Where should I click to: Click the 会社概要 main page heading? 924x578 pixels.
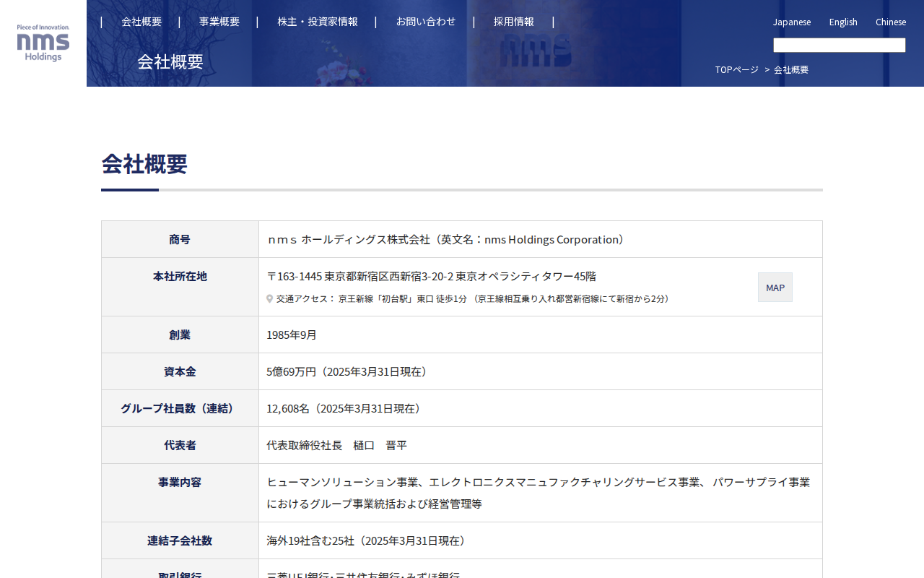(x=144, y=164)
